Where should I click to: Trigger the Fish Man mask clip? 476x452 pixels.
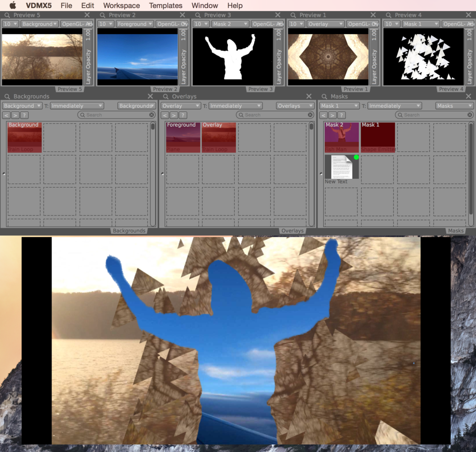(x=342, y=137)
